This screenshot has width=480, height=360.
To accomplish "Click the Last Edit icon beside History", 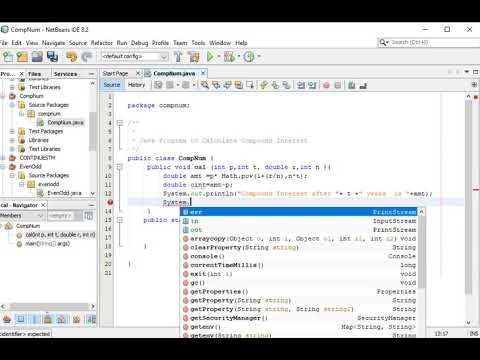I will [158, 85].
